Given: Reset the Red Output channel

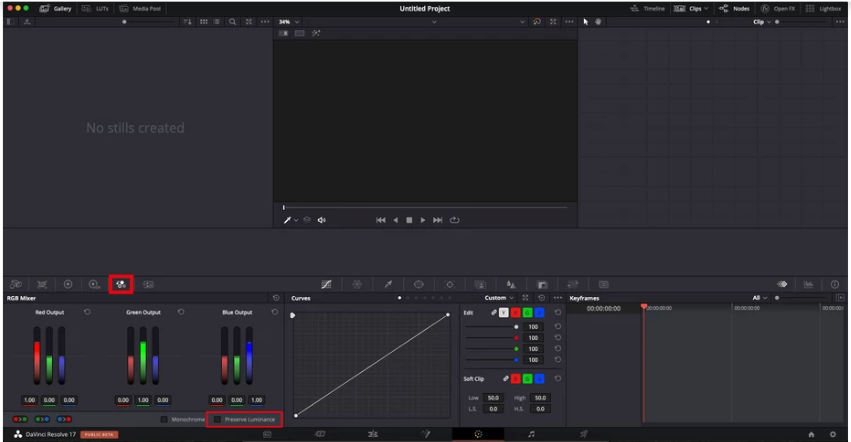Looking at the screenshot, I should point(87,312).
